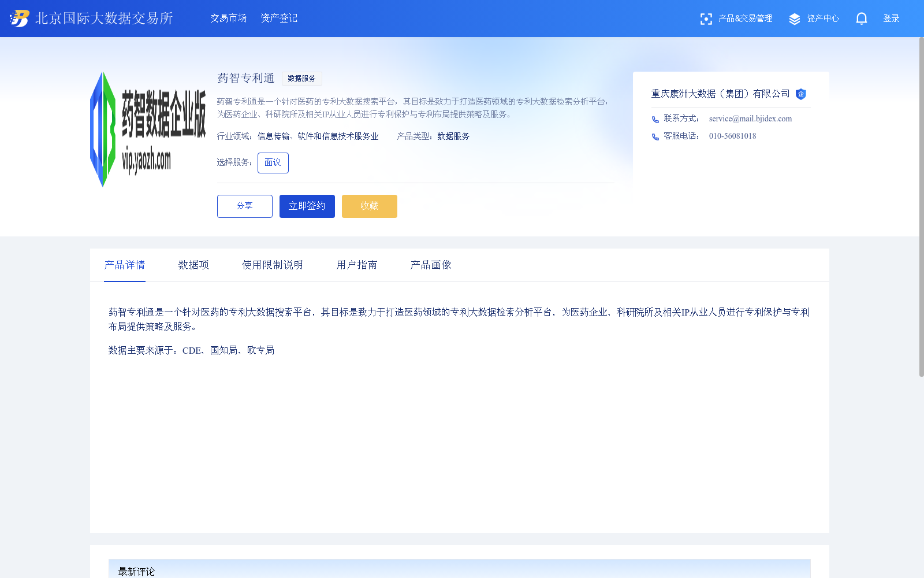
Task: Open the notification bell
Action: 862,18
